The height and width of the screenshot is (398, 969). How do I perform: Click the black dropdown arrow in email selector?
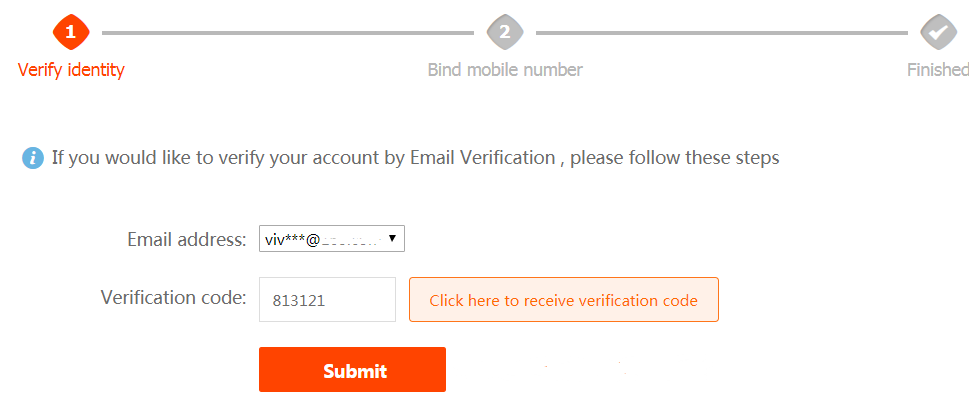click(392, 239)
